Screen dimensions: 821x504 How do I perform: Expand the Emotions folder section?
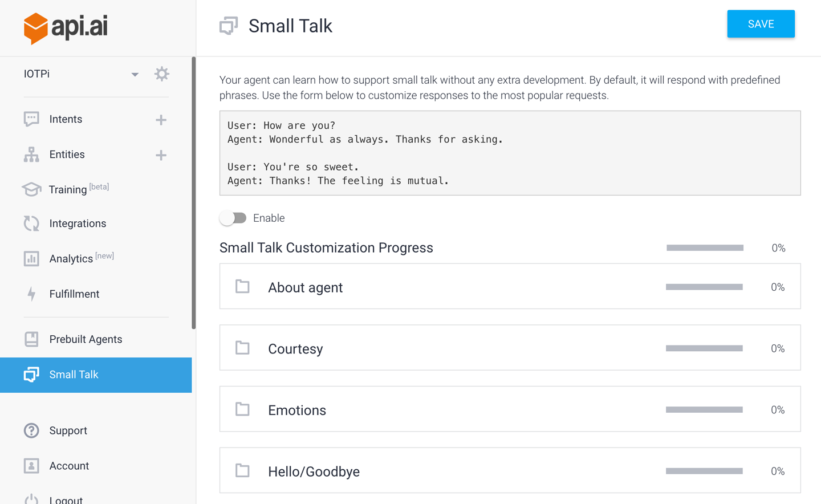tap(297, 410)
